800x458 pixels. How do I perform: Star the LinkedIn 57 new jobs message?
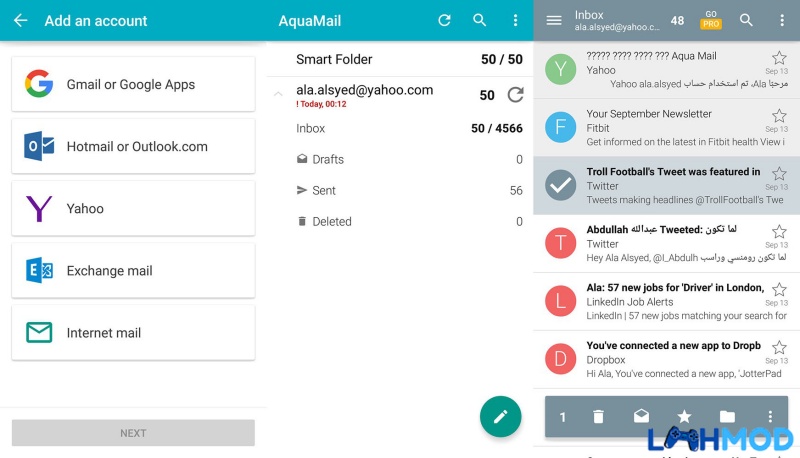pyautogui.click(x=779, y=289)
